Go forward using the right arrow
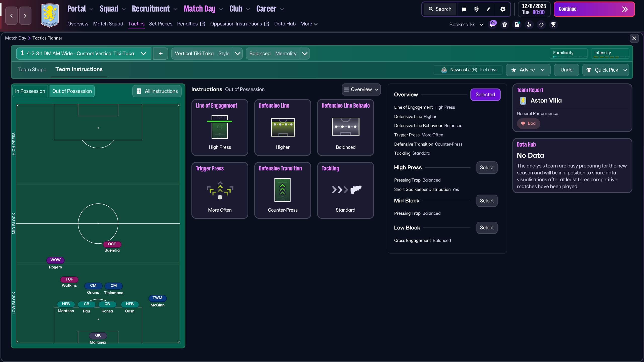Viewport: 644px width, 362px height. click(x=25, y=16)
